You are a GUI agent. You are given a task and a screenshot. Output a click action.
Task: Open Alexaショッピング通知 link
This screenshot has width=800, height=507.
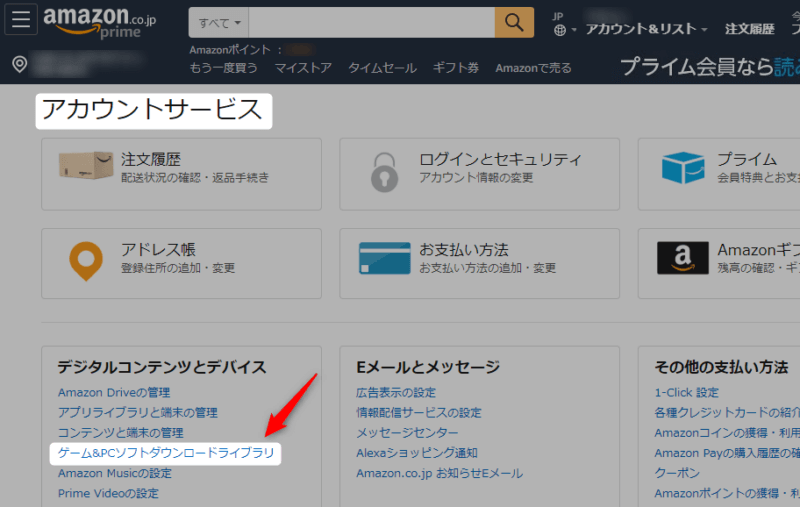click(417, 453)
